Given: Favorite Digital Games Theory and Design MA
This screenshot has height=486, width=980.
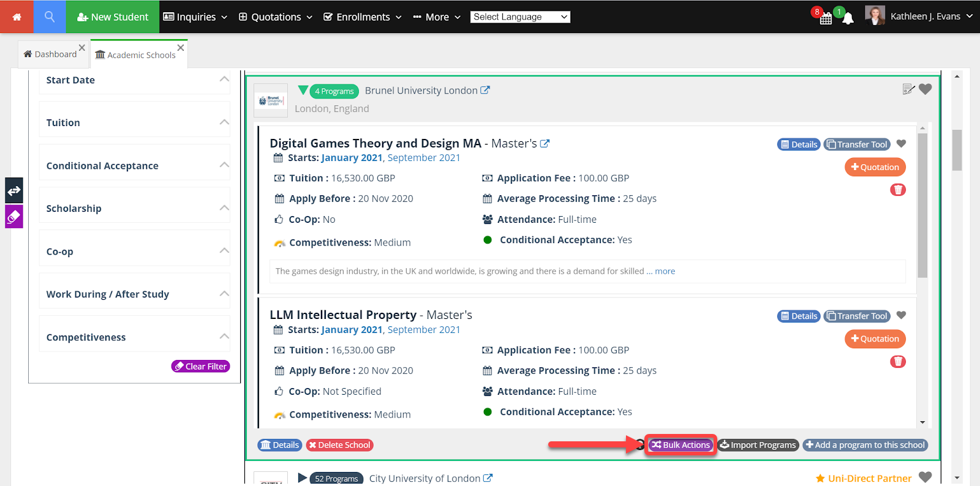Looking at the screenshot, I should [x=901, y=144].
